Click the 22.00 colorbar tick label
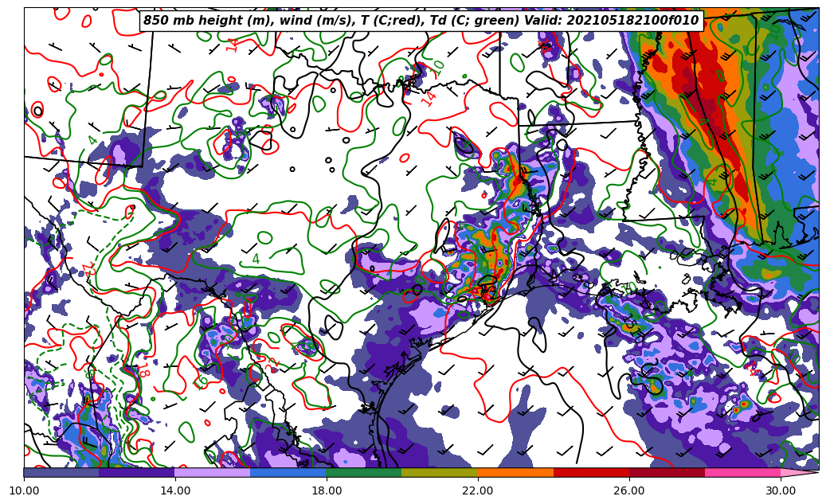The image size is (826, 504). pos(478,490)
